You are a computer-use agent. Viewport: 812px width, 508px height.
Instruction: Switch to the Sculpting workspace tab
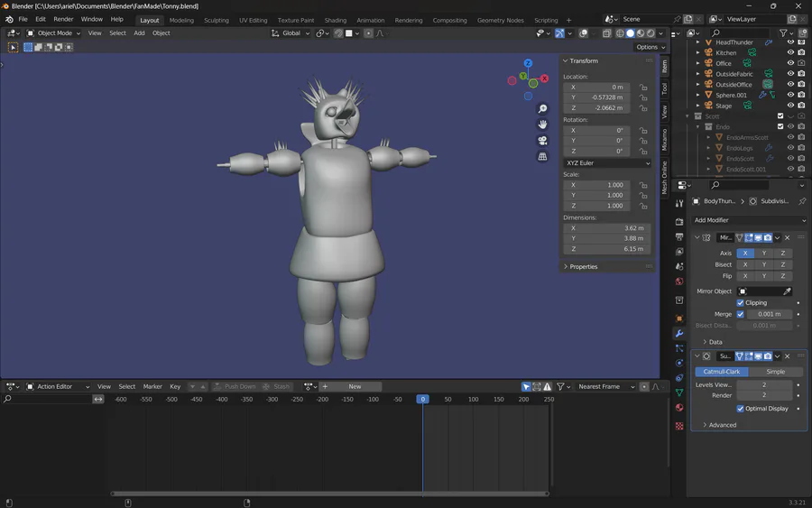[216, 20]
